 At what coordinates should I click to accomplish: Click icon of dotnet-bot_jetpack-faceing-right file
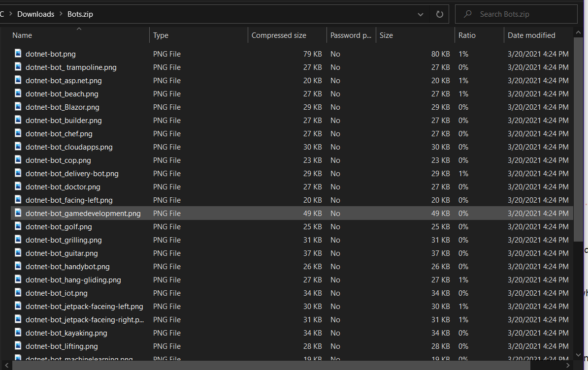[18, 319]
